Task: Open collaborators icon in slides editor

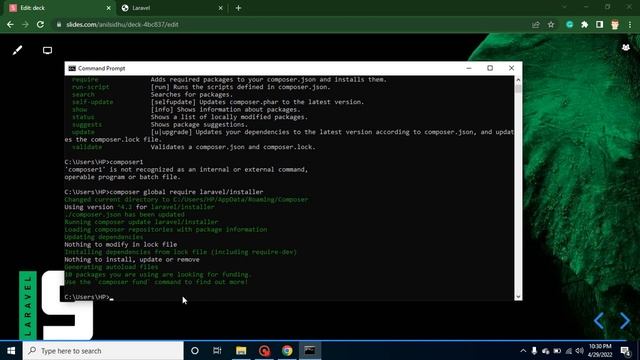Action: tap(626, 47)
